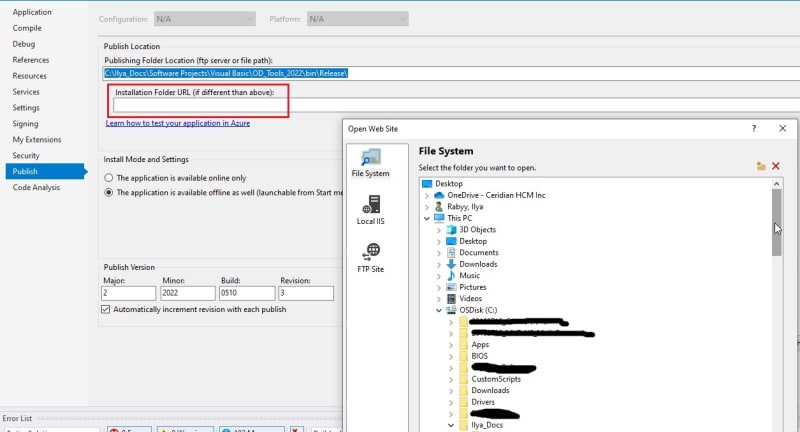The width and height of the screenshot is (800, 432).
Task: Click Minor version field
Action: [x=188, y=293]
